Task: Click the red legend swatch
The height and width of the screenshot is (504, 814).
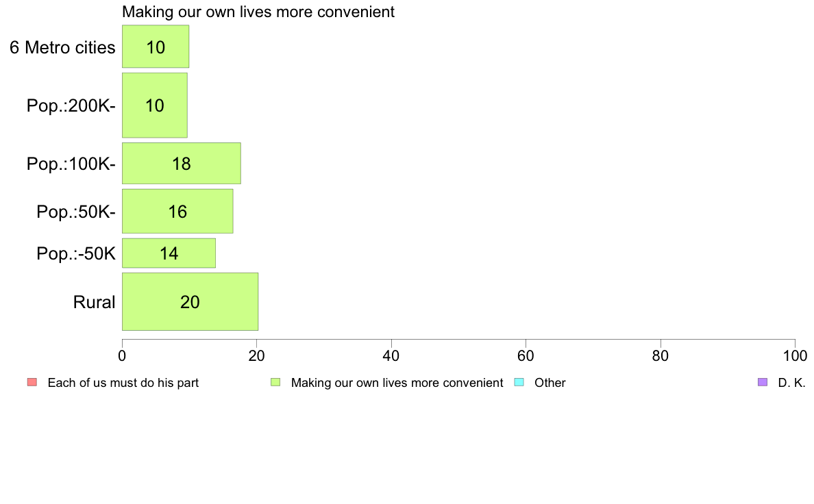Action: [32, 383]
